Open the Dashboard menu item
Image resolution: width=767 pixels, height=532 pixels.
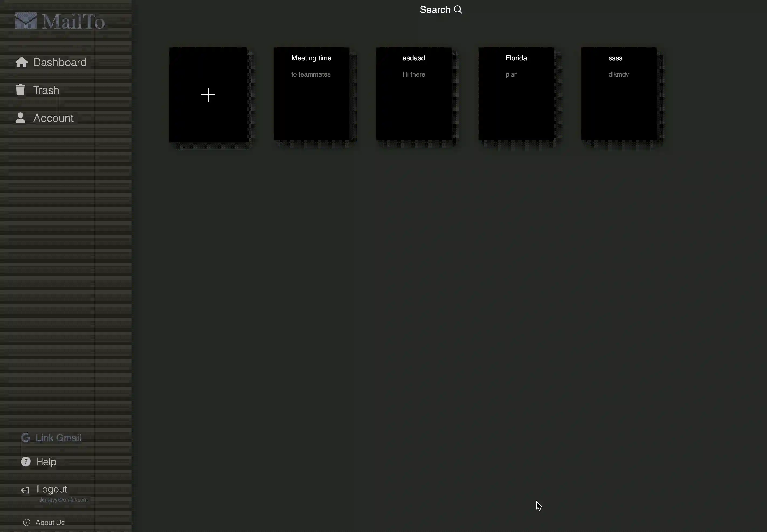pos(60,62)
